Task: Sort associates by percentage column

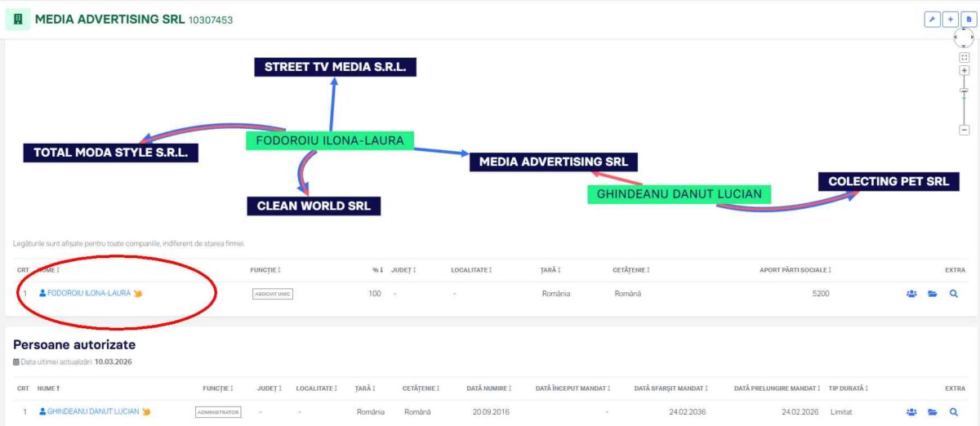Action: coord(376,269)
